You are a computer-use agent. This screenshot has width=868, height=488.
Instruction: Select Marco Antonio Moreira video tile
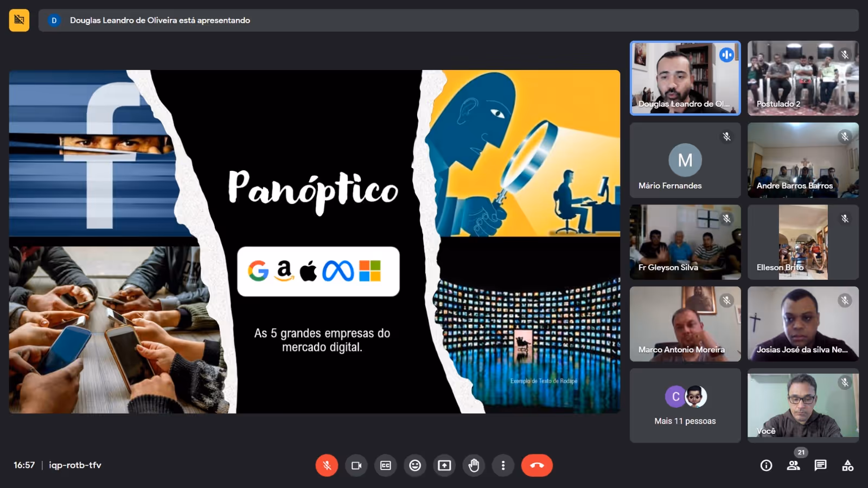pyautogui.click(x=685, y=324)
